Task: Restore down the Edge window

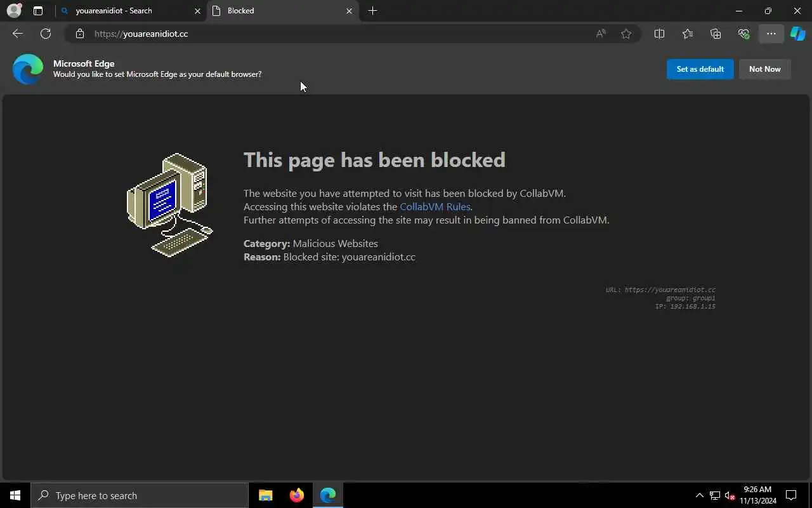Action: point(768,11)
